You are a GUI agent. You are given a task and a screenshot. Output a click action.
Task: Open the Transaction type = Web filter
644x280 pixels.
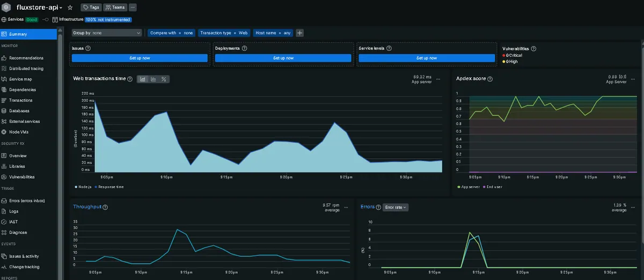(224, 33)
